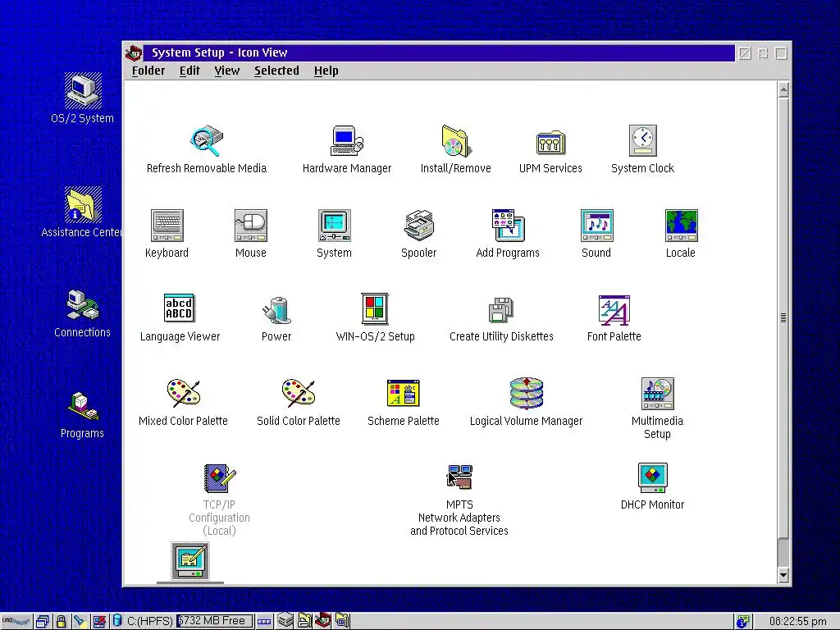Select the highlighted monitor icon on the bottom row
The height and width of the screenshot is (630, 840).
click(190, 561)
